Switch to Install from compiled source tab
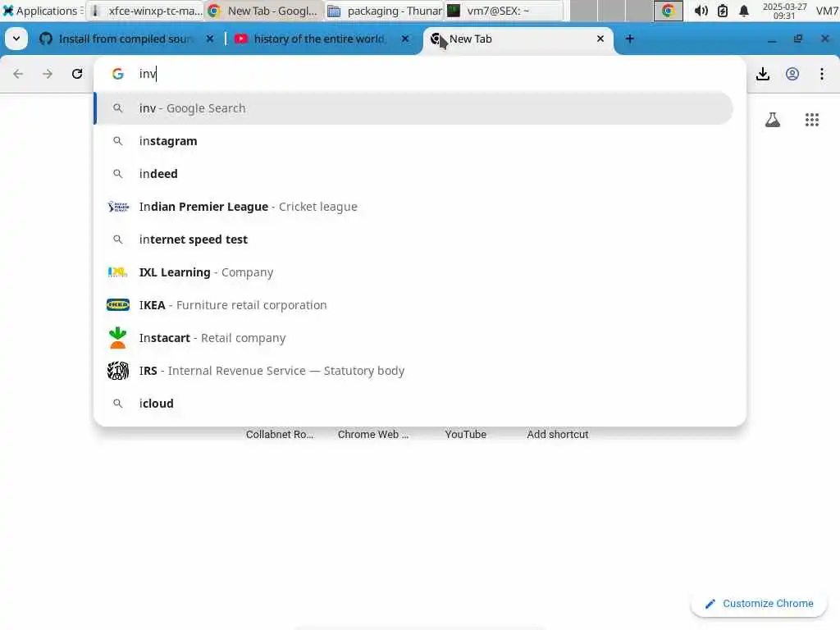Image resolution: width=840 pixels, height=630 pixels. coord(126,39)
